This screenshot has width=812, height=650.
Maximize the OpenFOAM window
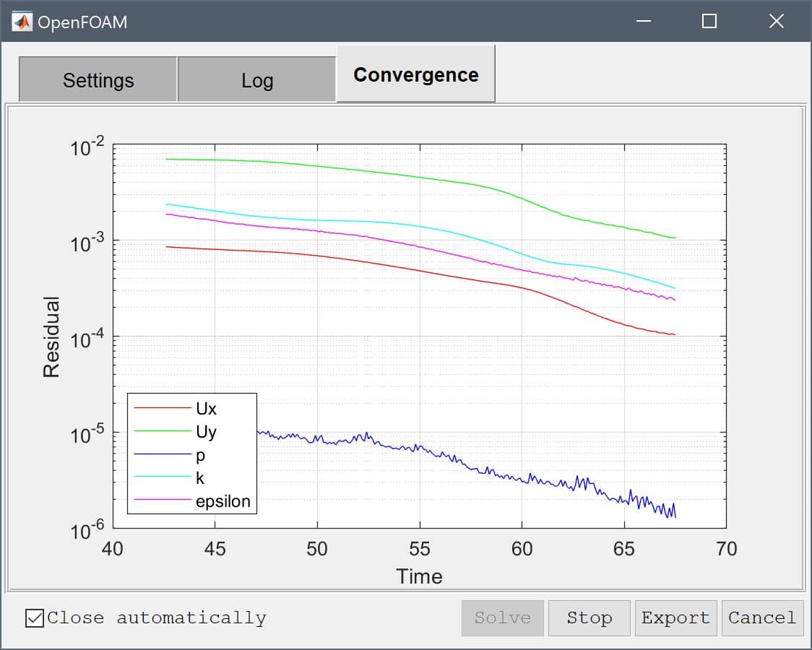[x=709, y=21]
